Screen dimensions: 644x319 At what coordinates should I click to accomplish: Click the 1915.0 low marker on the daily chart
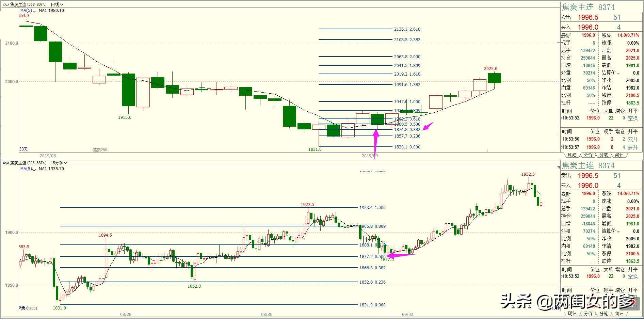pos(125,117)
